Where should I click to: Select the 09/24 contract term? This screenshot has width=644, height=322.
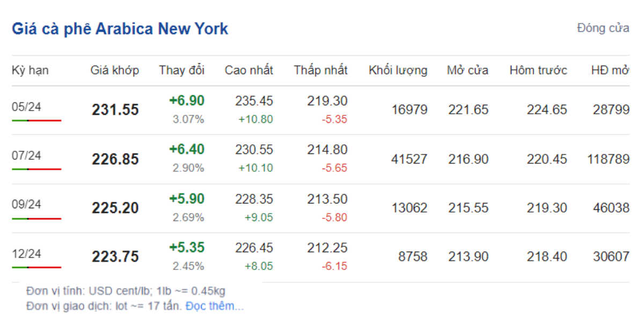26,204
